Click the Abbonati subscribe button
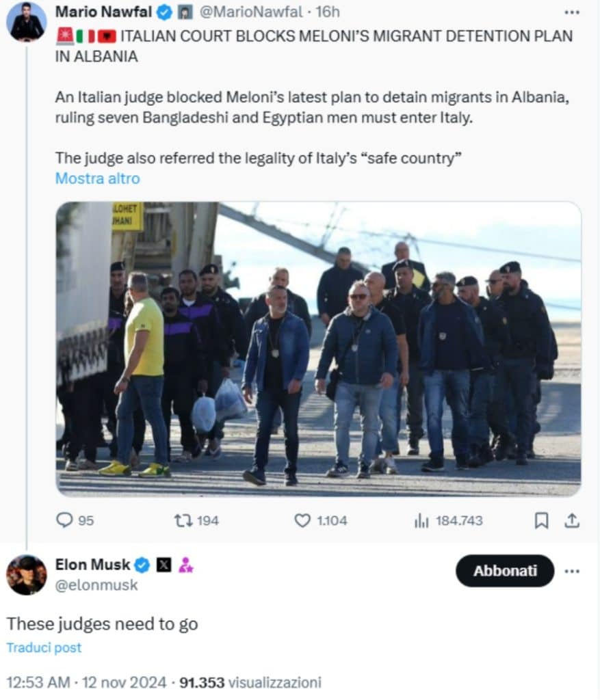The height and width of the screenshot is (700, 600). click(x=505, y=571)
